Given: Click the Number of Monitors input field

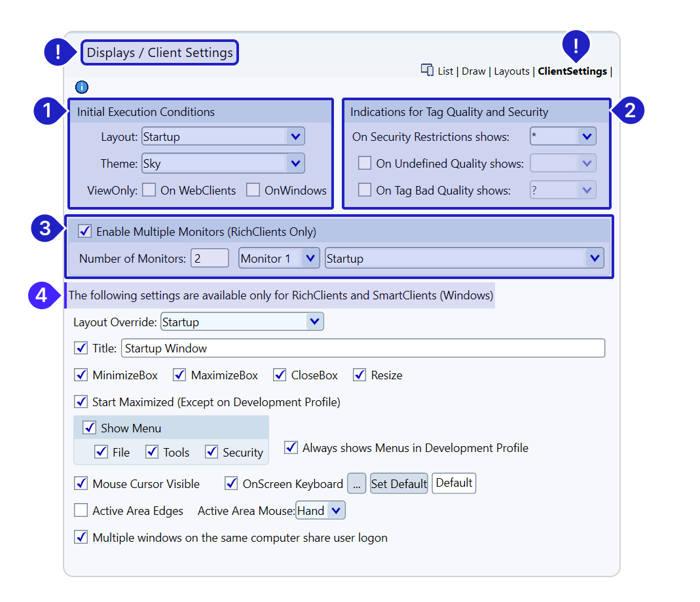Looking at the screenshot, I should 210,259.
